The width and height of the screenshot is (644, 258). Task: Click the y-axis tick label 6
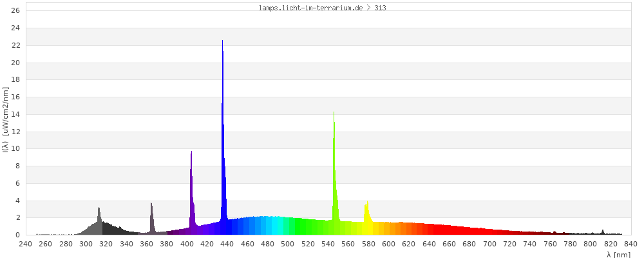click(x=18, y=184)
